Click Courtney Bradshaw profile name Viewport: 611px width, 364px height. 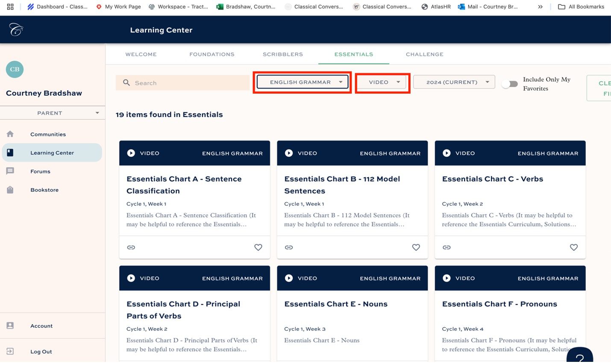(x=44, y=93)
